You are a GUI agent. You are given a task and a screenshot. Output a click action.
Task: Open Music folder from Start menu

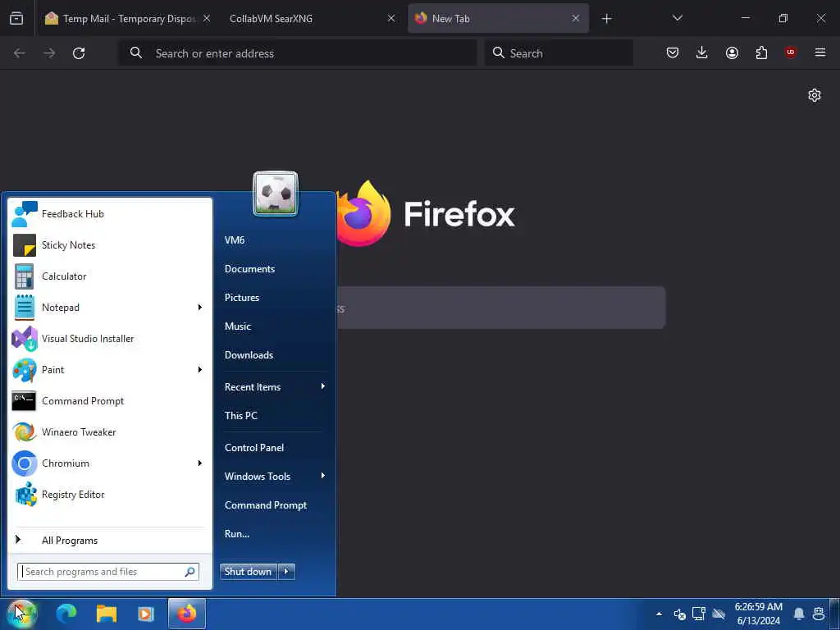(x=238, y=326)
